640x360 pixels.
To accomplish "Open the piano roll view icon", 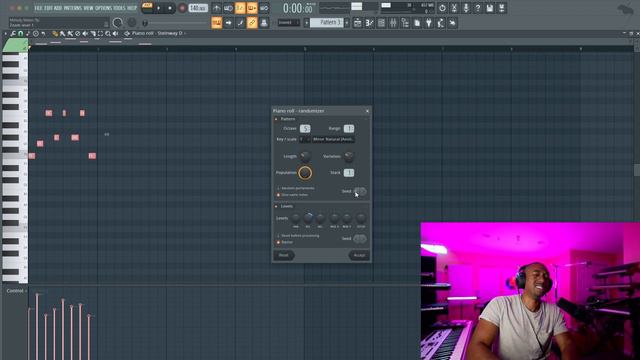I will tap(369, 23).
